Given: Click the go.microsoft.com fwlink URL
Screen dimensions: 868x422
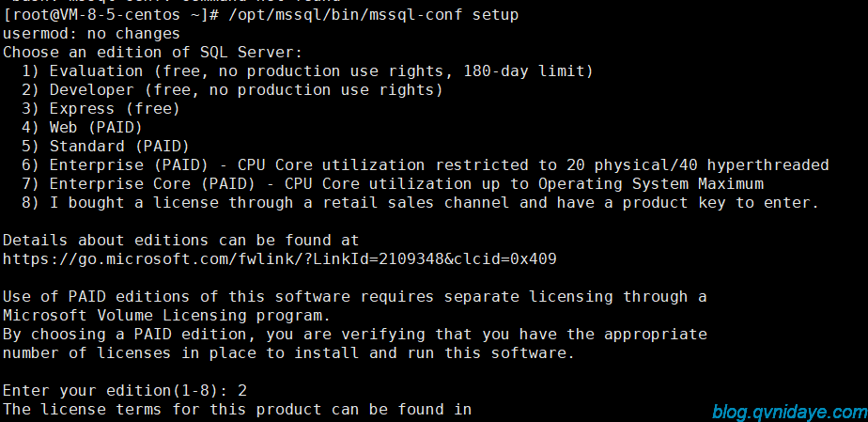Looking at the screenshot, I should [280, 259].
